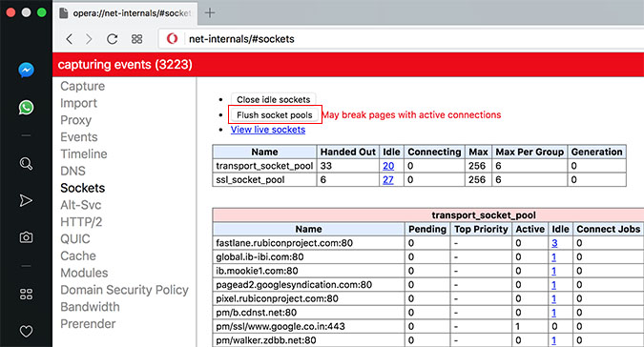Screen dimensions: 644x347
Task: Click the snapshot camera icon in sidebar
Action: [26, 237]
